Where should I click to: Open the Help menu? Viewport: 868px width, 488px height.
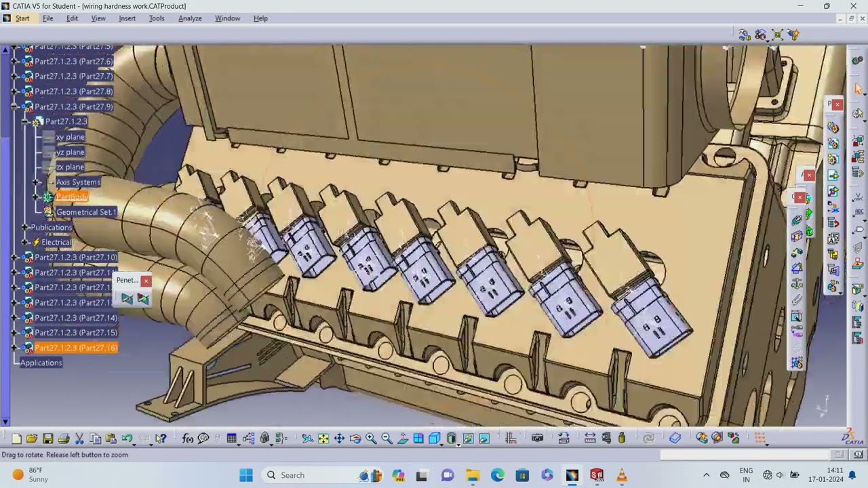(260, 18)
